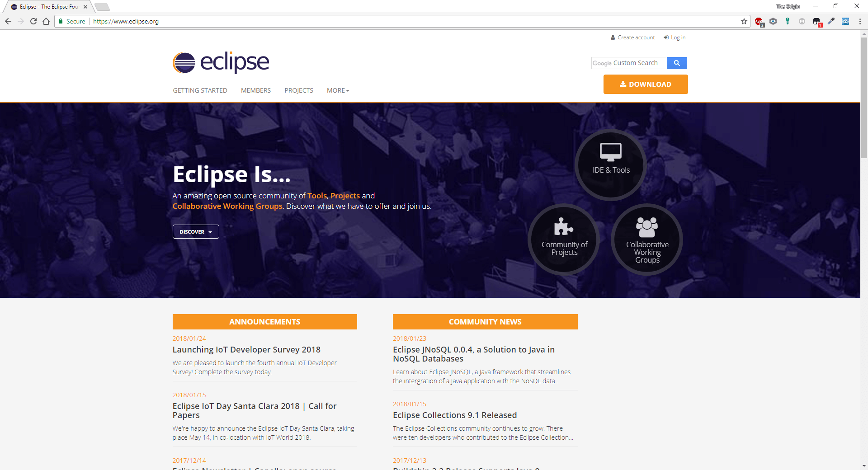Click the browser Back arrow
868x470 pixels.
[x=8, y=21]
